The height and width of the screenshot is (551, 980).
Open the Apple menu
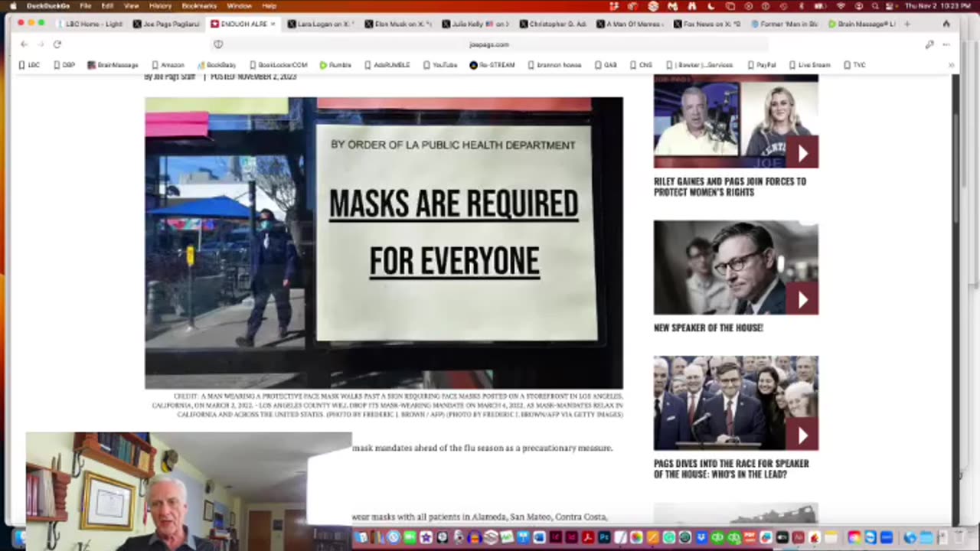pos(13,5)
